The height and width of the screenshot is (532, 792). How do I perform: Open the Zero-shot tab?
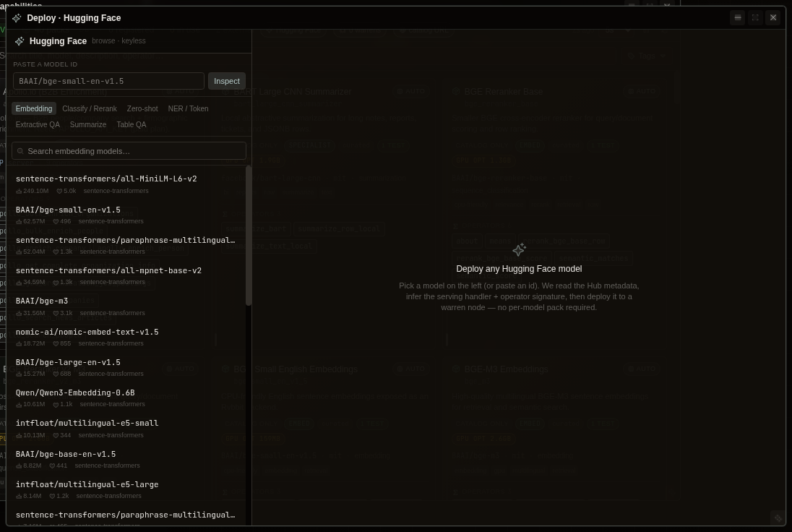pos(142,108)
